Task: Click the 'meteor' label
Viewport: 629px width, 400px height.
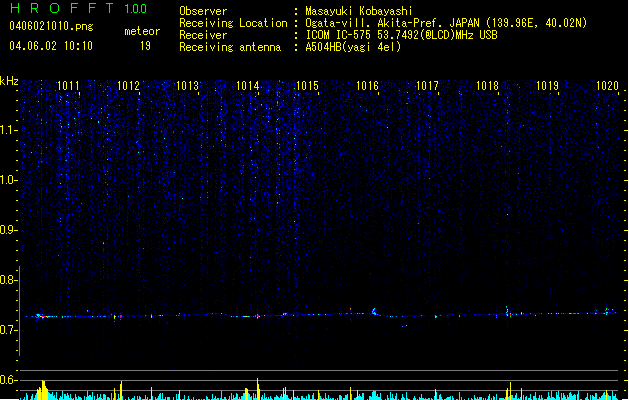Action: [142, 31]
